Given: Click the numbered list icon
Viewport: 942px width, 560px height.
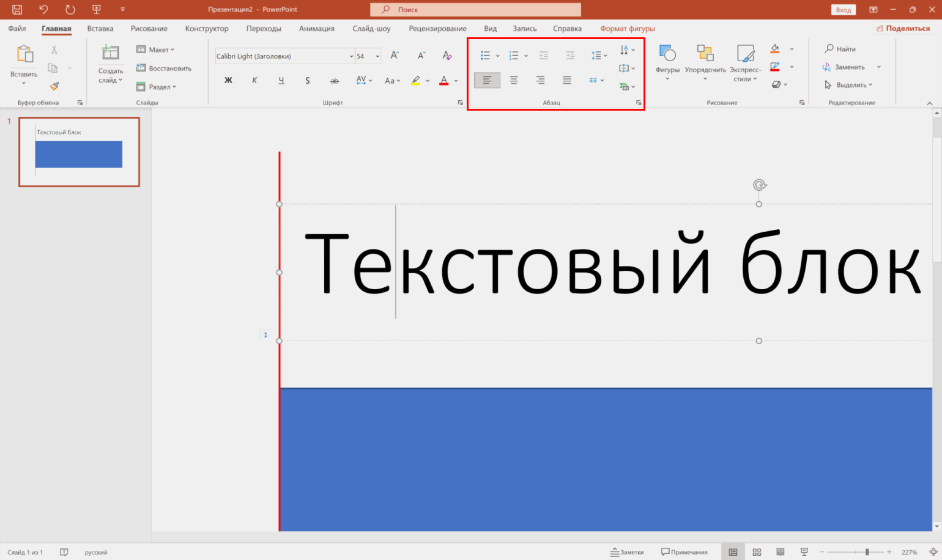Looking at the screenshot, I should [514, 56].
